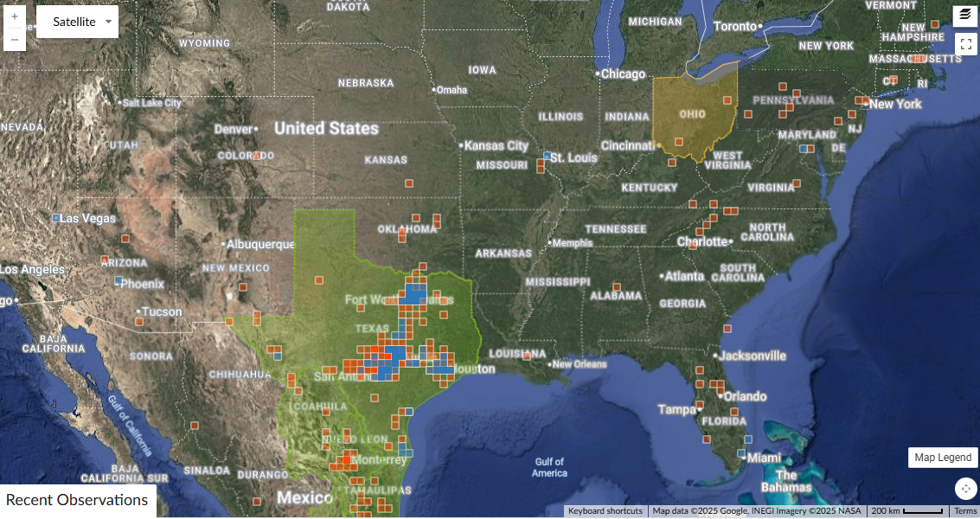Click blue observation marker near Las Vegas

[56, 218]
